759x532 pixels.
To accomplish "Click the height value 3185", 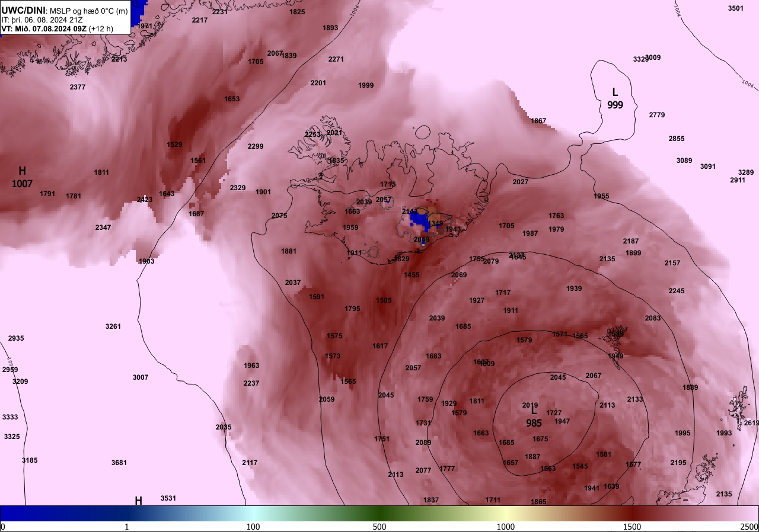I will 30,460.
